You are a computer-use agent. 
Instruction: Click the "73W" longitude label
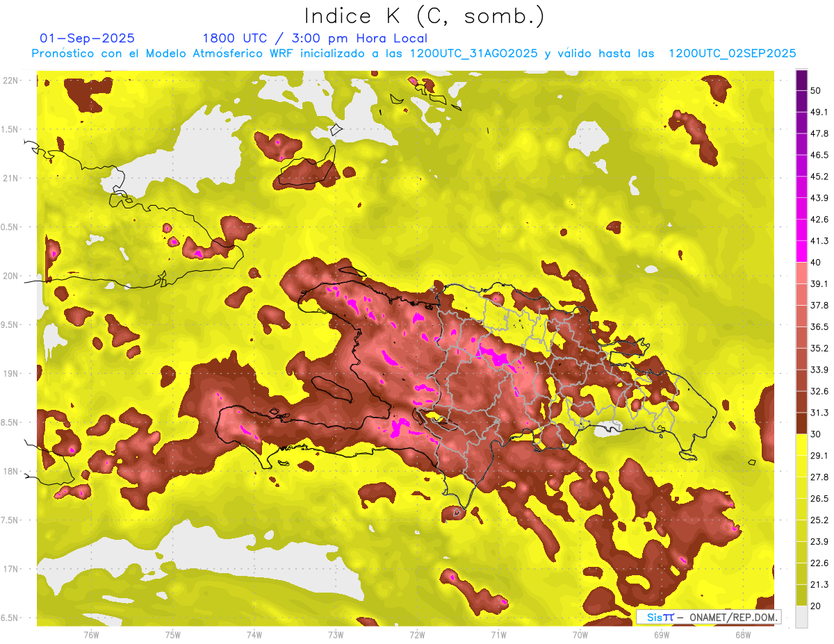[336, 634]
